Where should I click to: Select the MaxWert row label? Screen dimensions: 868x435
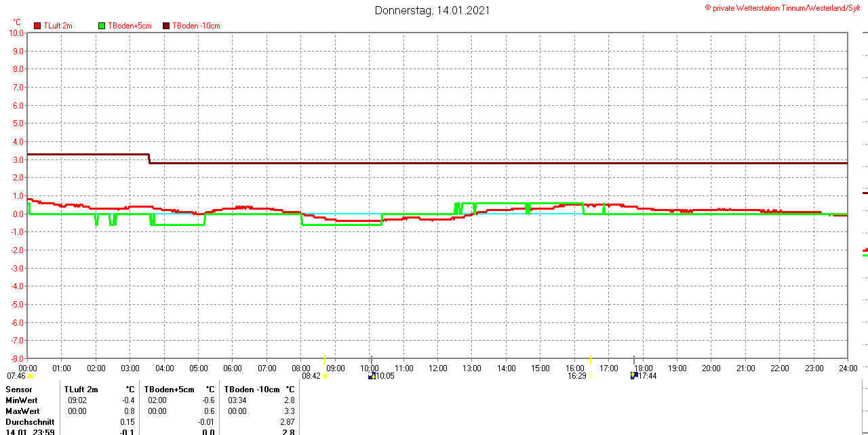[x=22, y=411]
